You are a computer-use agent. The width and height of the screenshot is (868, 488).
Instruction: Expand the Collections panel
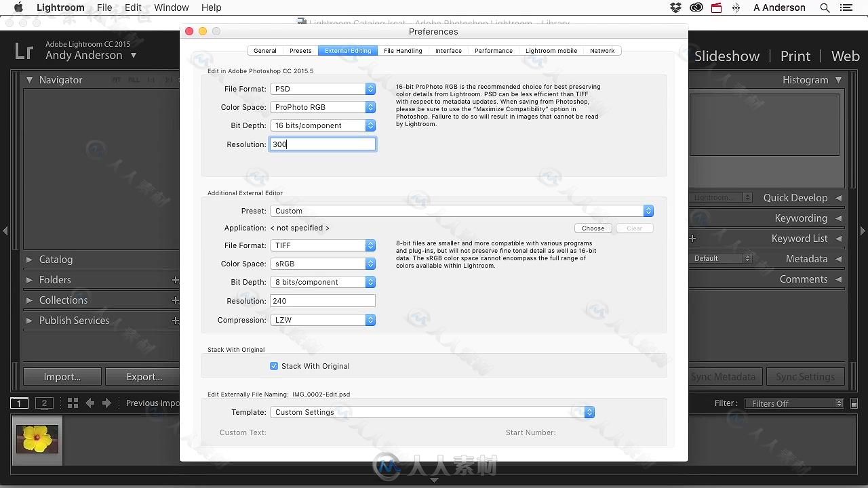29,300
